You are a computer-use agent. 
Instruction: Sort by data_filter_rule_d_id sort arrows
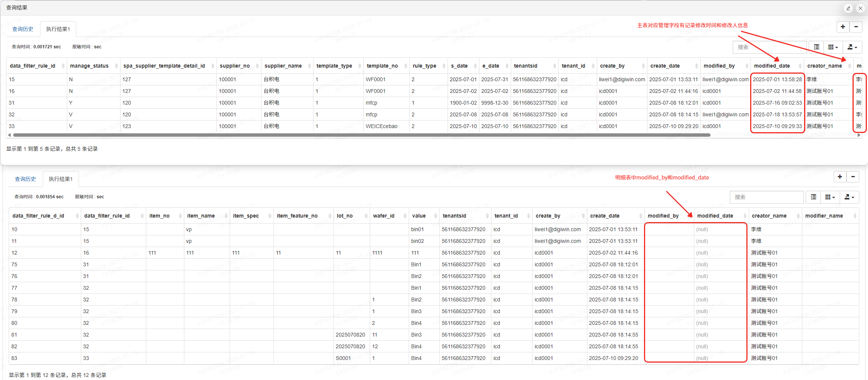pyautogui.click(x=77, y=216)
